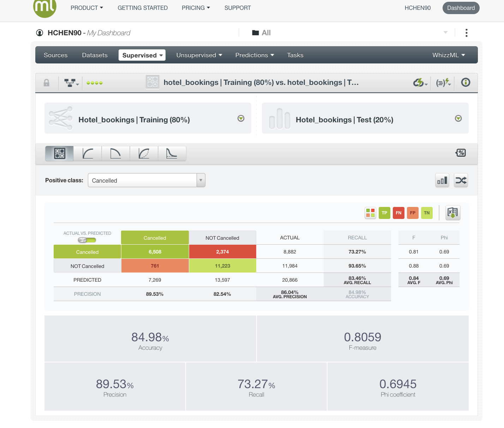504x428 pixels.
Task: Toggle the TP highlight filter
Action: 384,213
